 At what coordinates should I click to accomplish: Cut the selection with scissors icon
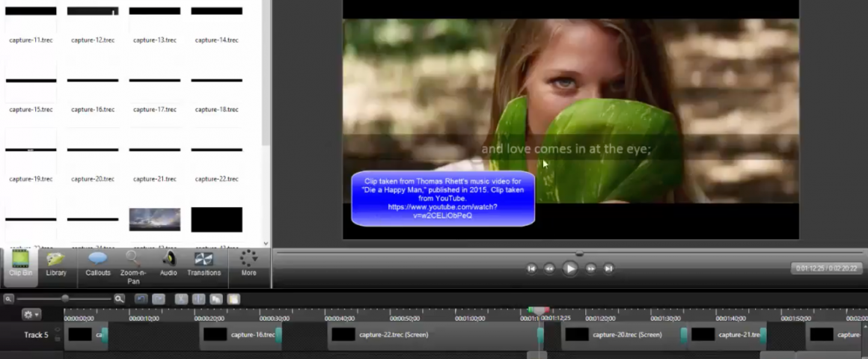(x=181, y=298)
